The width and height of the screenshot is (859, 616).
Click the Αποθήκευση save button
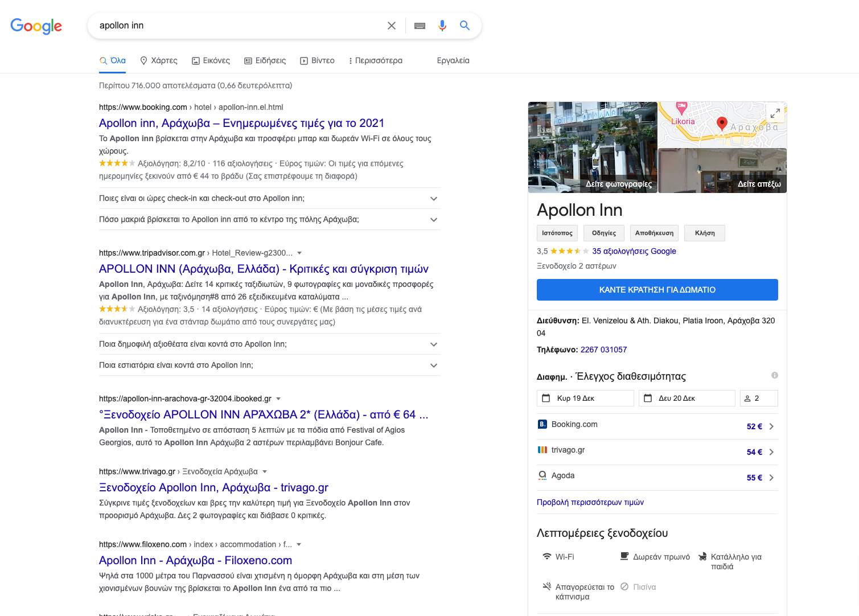pos(654,233)
